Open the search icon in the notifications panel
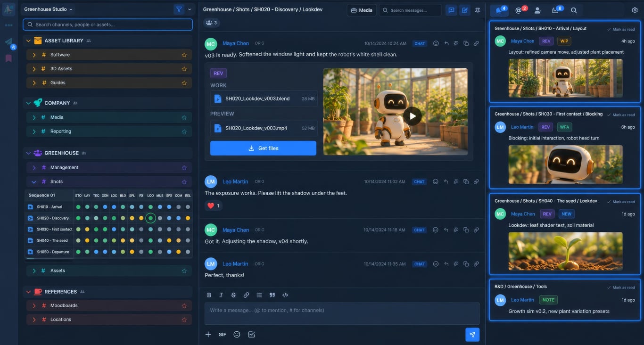 (574, 10)
